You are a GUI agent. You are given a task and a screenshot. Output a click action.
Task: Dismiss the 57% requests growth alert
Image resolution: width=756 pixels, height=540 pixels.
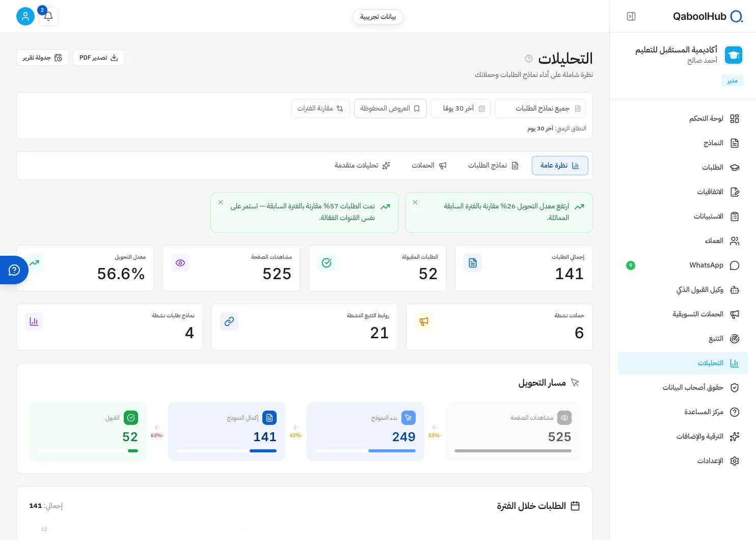click(x=221, y=202)
